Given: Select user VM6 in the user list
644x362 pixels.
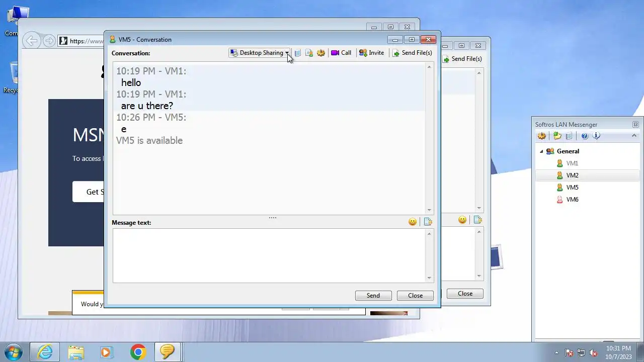Looking at the screenshot, I should click(x=572, y=200).
